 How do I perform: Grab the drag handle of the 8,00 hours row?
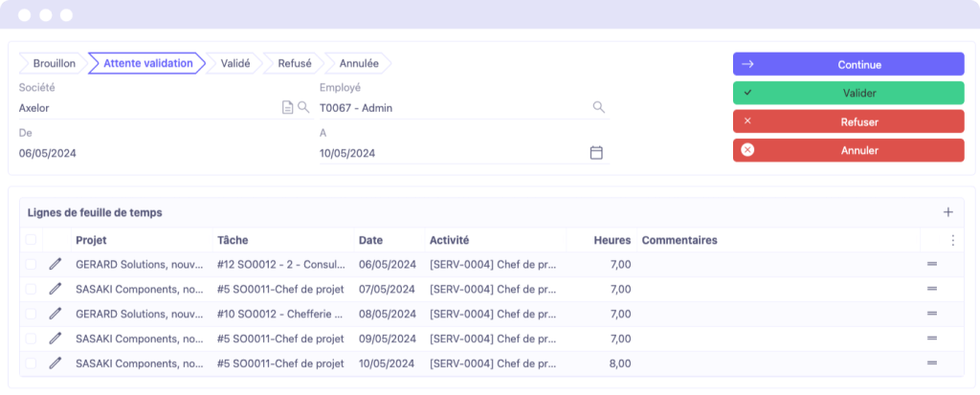pyautogui.click(x=932, y=363)
